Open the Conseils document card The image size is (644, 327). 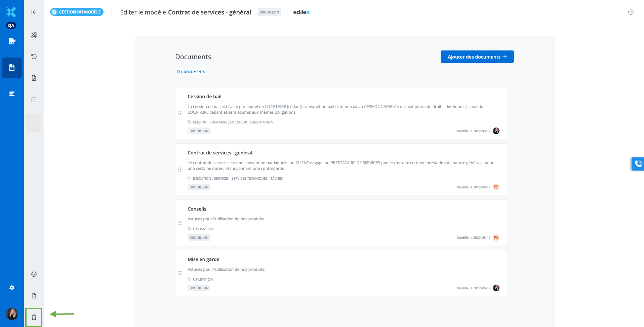tap(197, 209)
